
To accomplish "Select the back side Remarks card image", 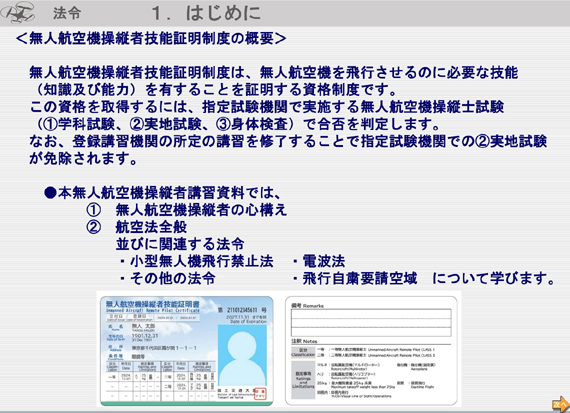I will 371,350.
